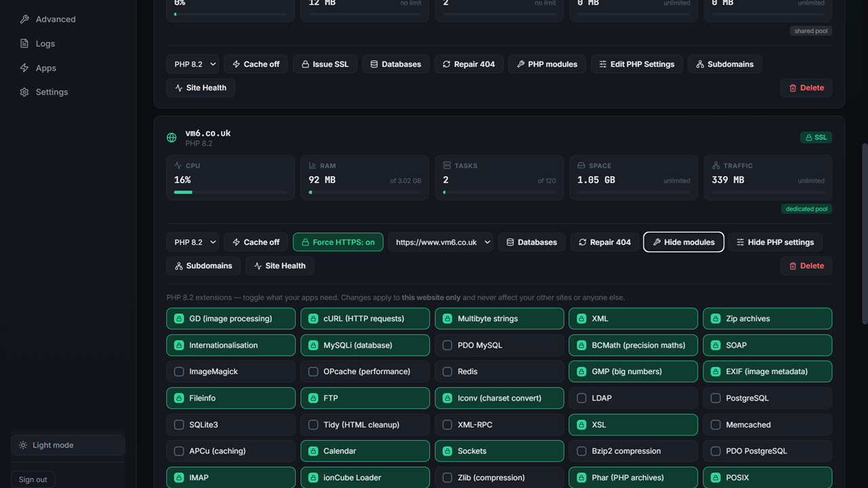Click the Cache off lightning icon on the vm6.co.uk card
Image resolution: width=868 pixels, height=488 pixels.
tap(236, 242)
